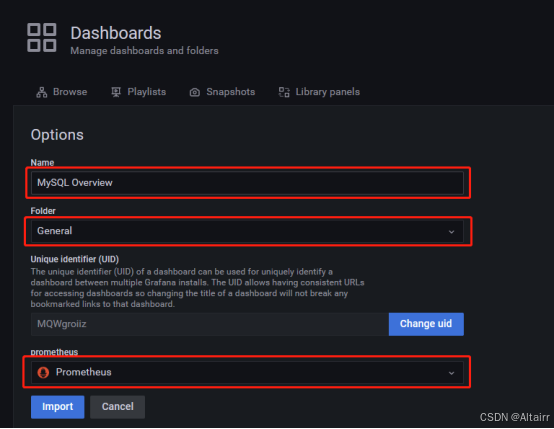
Task: Click the Change uid button
Action: [x=426, y=324]
